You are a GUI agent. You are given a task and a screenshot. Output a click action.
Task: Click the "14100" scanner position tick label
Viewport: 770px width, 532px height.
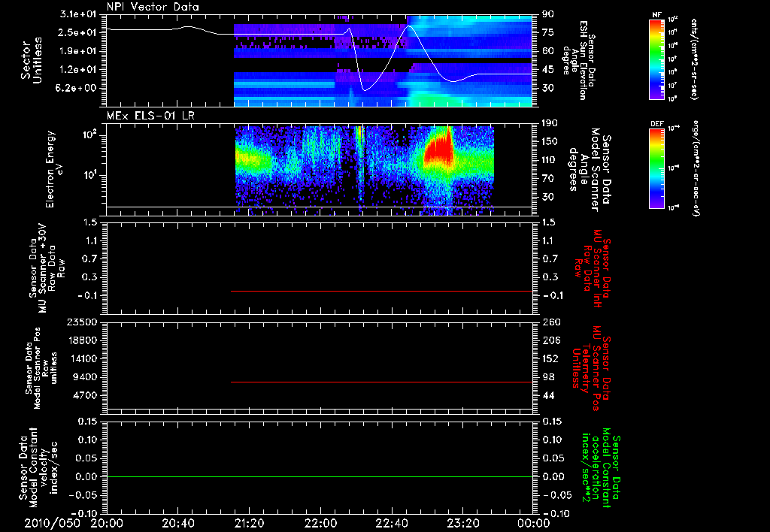(x=83, y=358)
